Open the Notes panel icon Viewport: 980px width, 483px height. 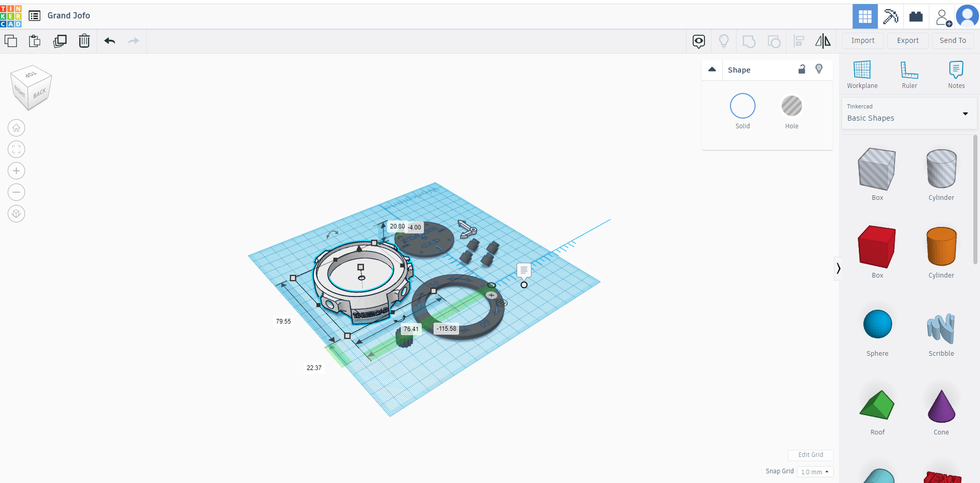point(956,72)
